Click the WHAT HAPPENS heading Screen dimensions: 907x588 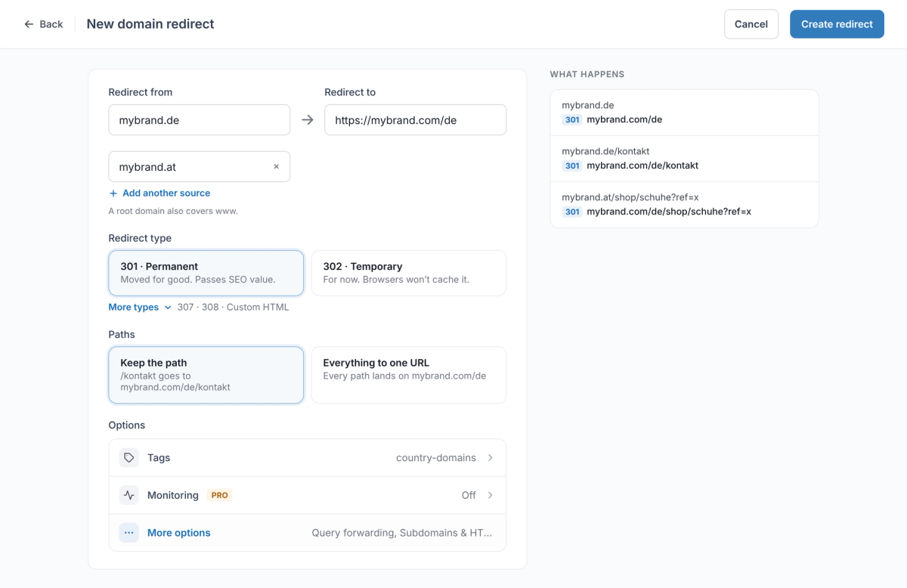tap(587, 74)
